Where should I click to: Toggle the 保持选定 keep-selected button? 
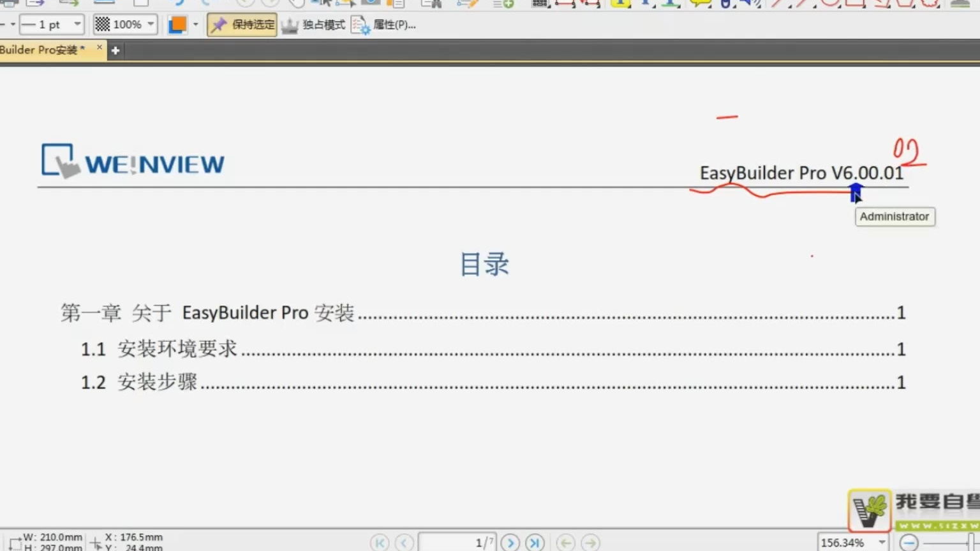(x=242, y=25)
